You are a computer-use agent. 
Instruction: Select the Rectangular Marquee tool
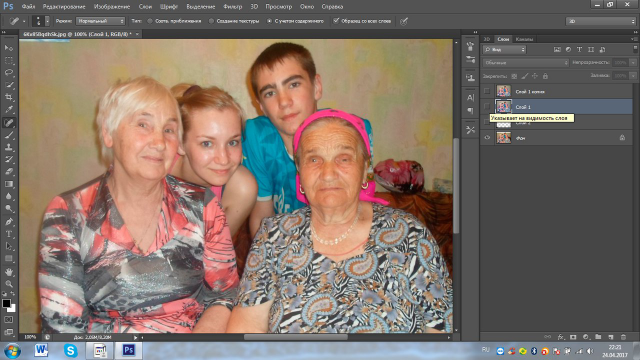pos(9,60)
